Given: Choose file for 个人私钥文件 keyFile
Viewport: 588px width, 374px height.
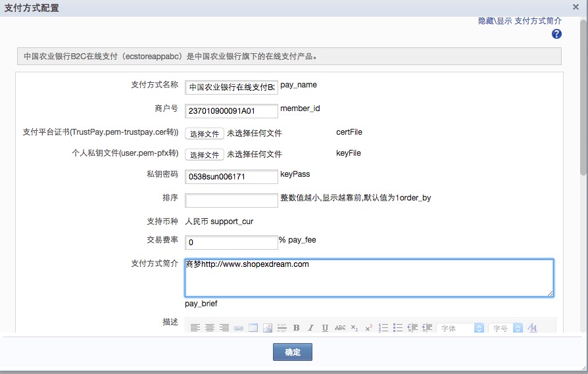Looking at the screenshot, I should pos(205,154).
